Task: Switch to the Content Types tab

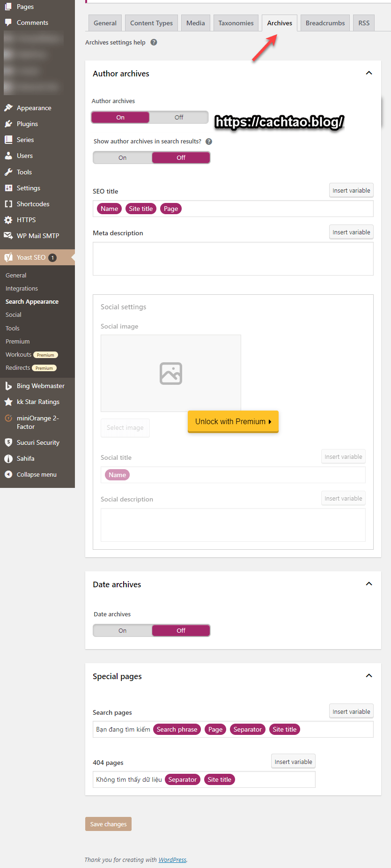Action: [x=151, y=23]
